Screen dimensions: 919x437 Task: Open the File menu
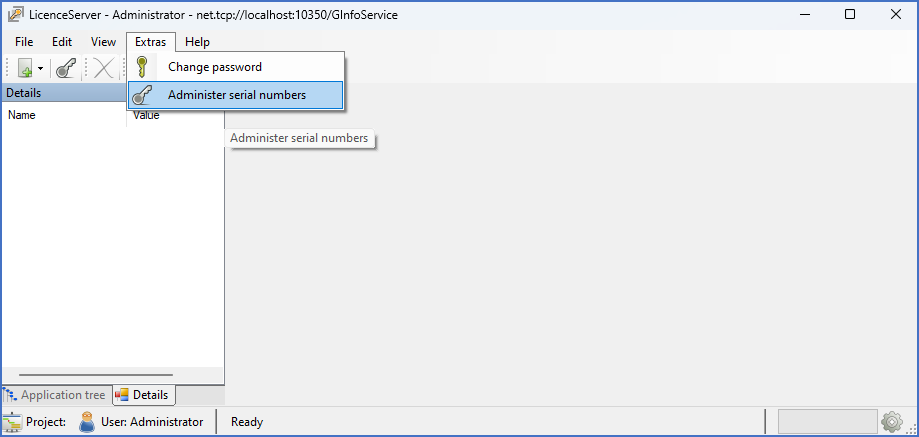(x=24, y=42)
